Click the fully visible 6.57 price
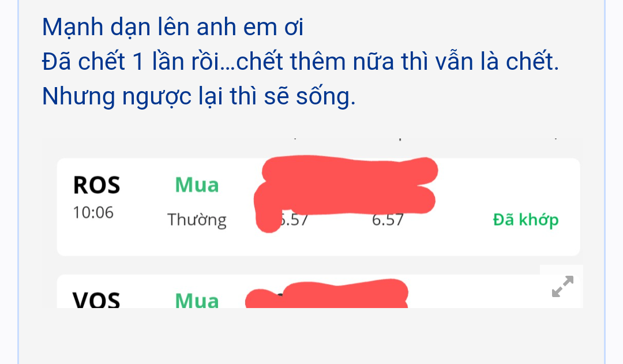This screenshot has width=623, height=364. pyautogui.click(x=387, y=220)
